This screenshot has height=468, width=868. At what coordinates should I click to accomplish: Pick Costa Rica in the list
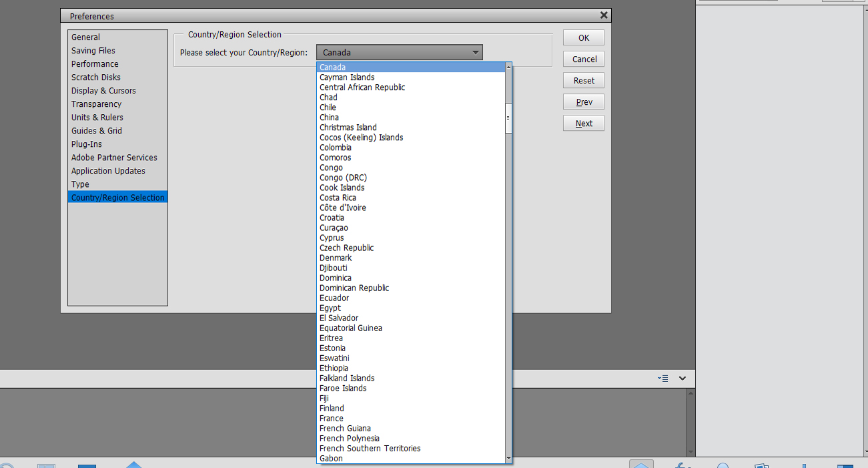[411, 197]
